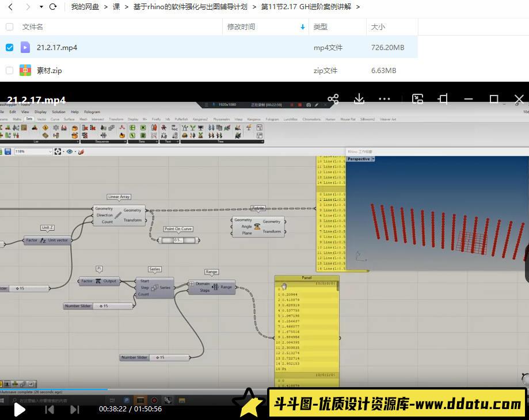This screenshot has height=420, width=529.
Task: Select the 6.63MB size cell
Action: pyautogui.click(x=383, y=70)
